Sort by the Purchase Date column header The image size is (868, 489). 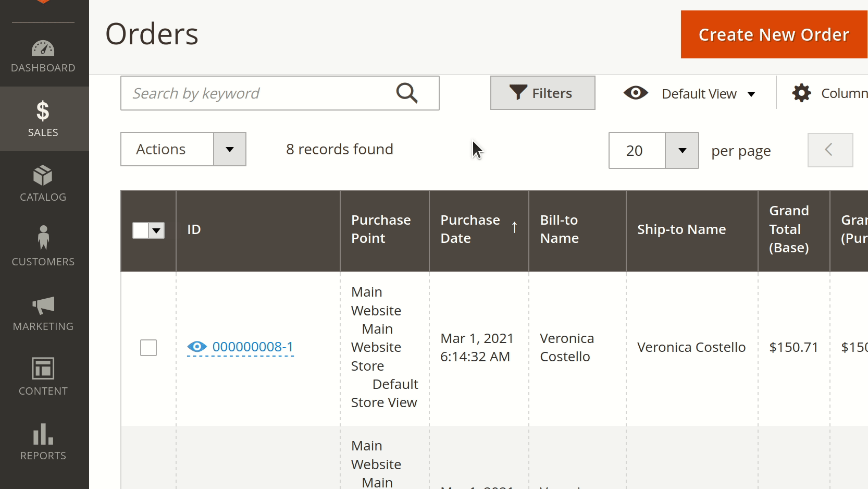pos(470,229)
